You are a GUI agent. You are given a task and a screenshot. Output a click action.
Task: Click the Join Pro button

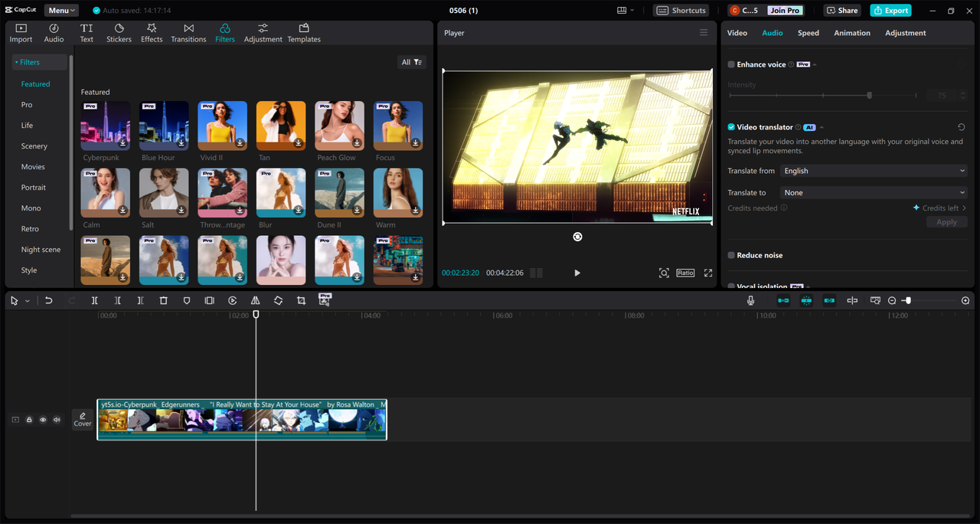(785, 11)
